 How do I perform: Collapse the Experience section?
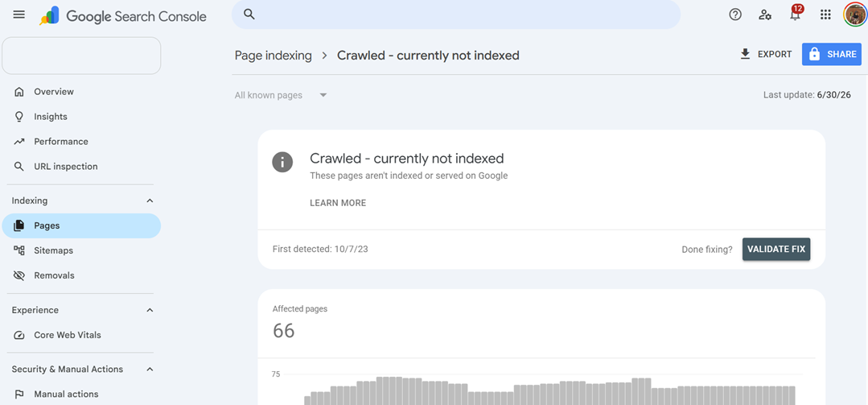click(x=150, y=310)
